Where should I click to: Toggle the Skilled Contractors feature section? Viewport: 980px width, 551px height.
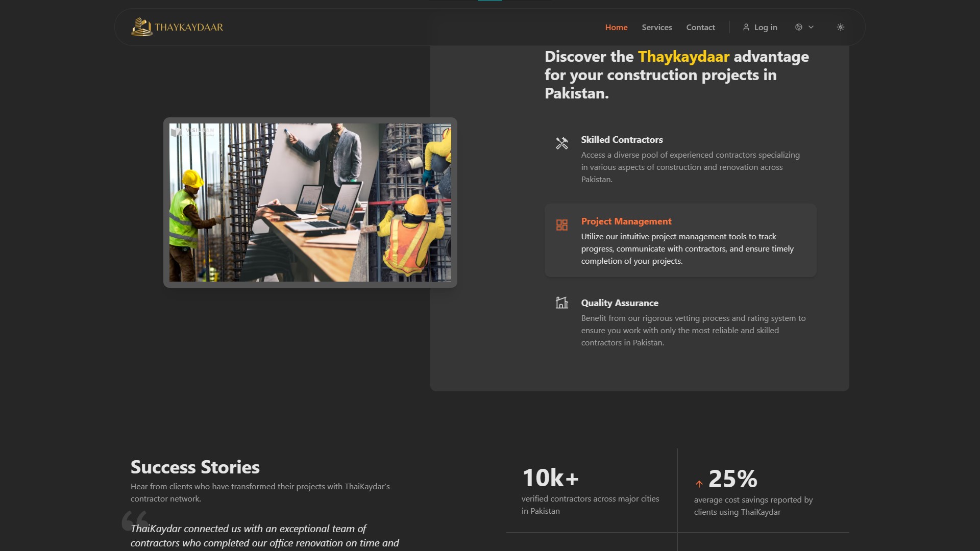tap(622, 139)
